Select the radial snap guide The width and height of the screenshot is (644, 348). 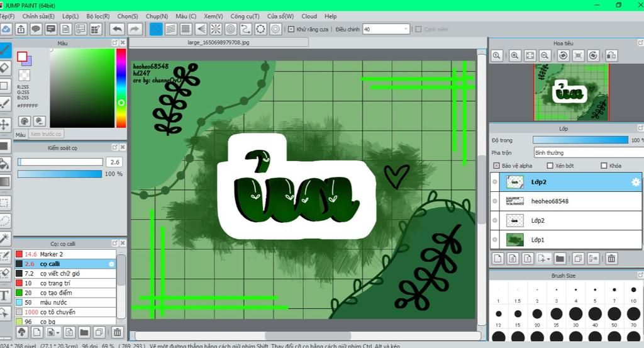click(216, 29)
